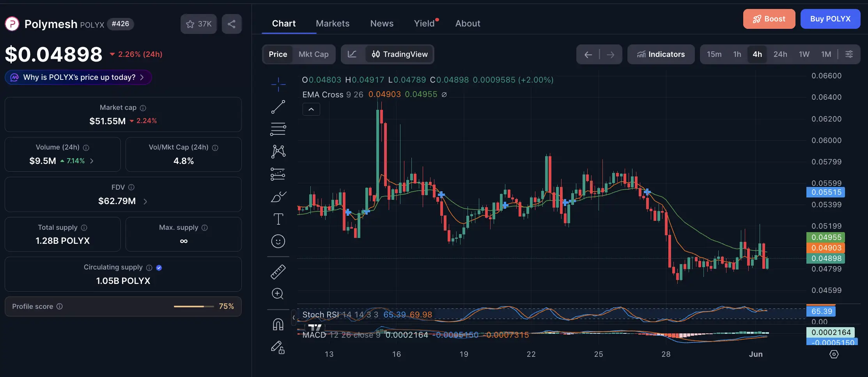Toggle EMA Cross indicator visibility icon
This screenshot has width=868, height=377.
(444, 95)
